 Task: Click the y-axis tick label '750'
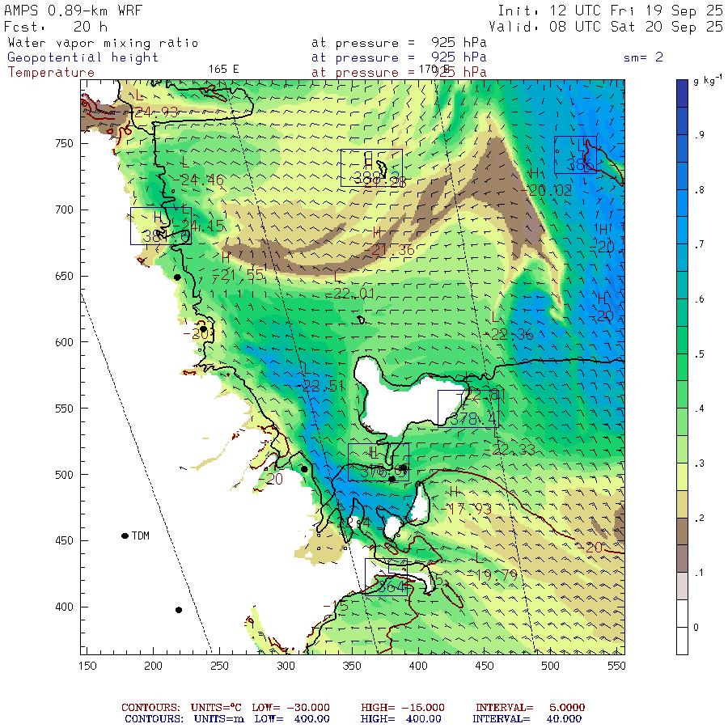click(x=64, y=143)
